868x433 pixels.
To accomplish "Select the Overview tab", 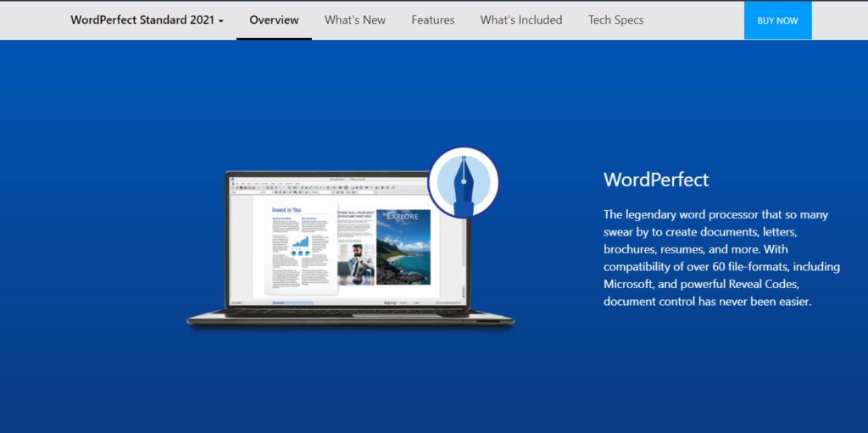I will [274, 20].
